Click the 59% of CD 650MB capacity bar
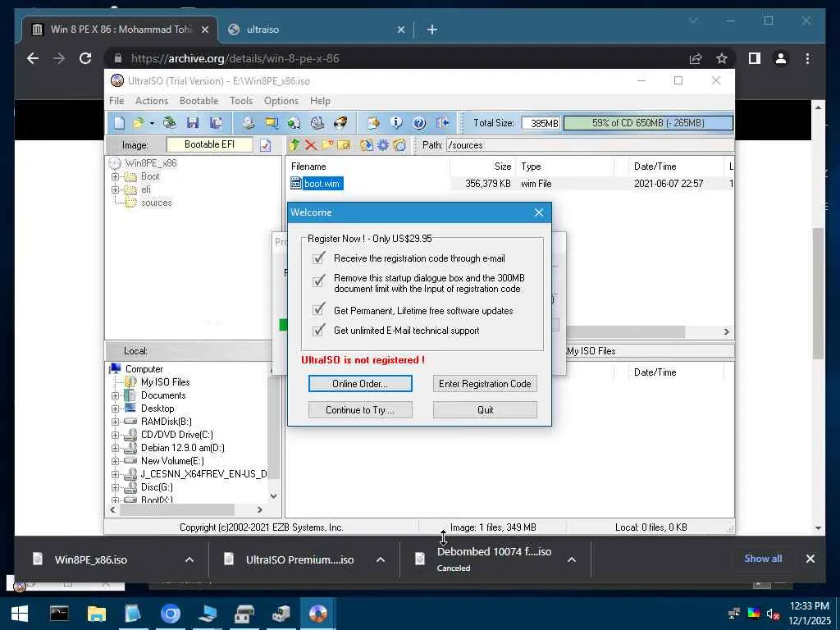Viewport: 840px width, 630px height. pyautogui.click(x=648, y=123)
